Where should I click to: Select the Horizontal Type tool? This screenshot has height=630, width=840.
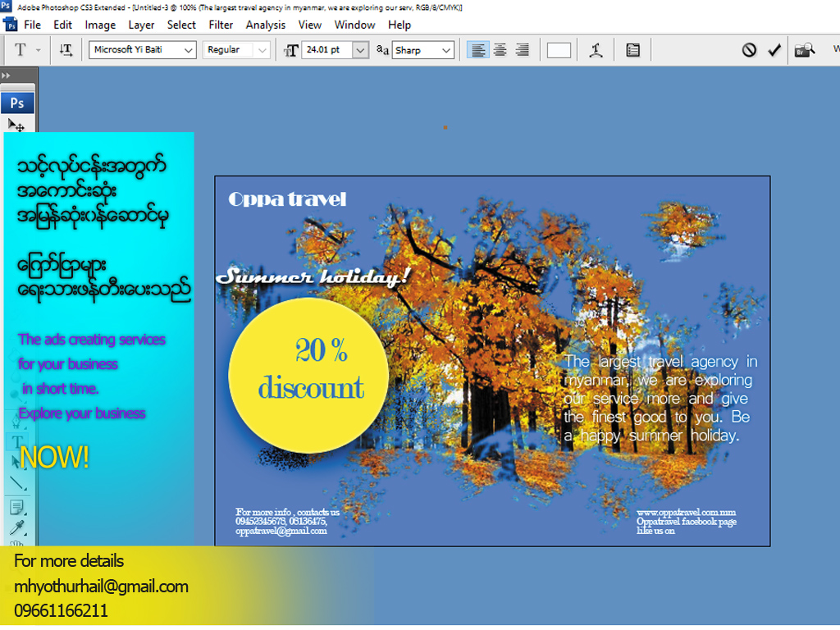click(x=17, y=441)
